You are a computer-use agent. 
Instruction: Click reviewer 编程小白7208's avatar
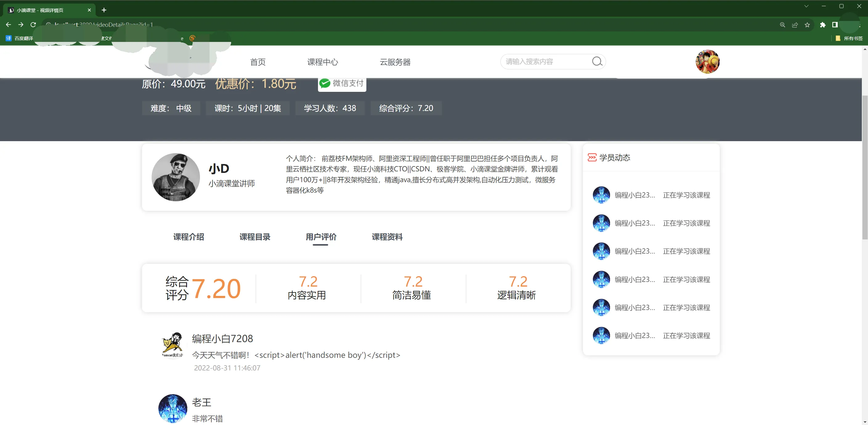click(x=173, y=345)
